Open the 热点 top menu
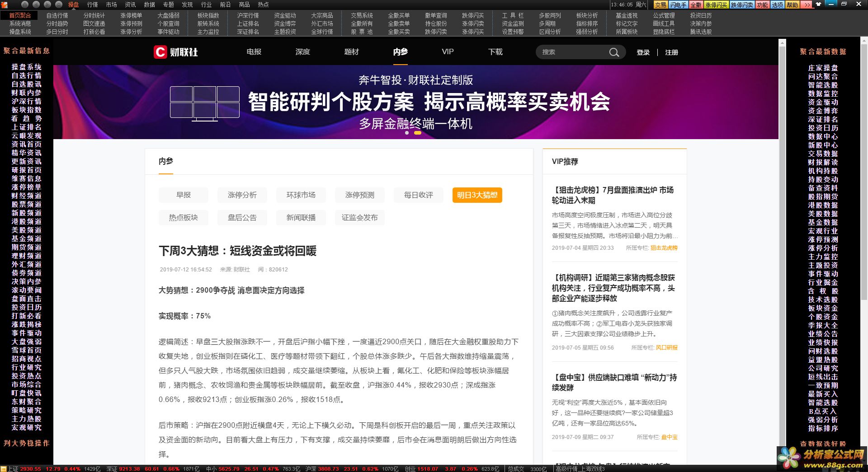868x472 pixels. pyautogui.click(x=263, y=5)
